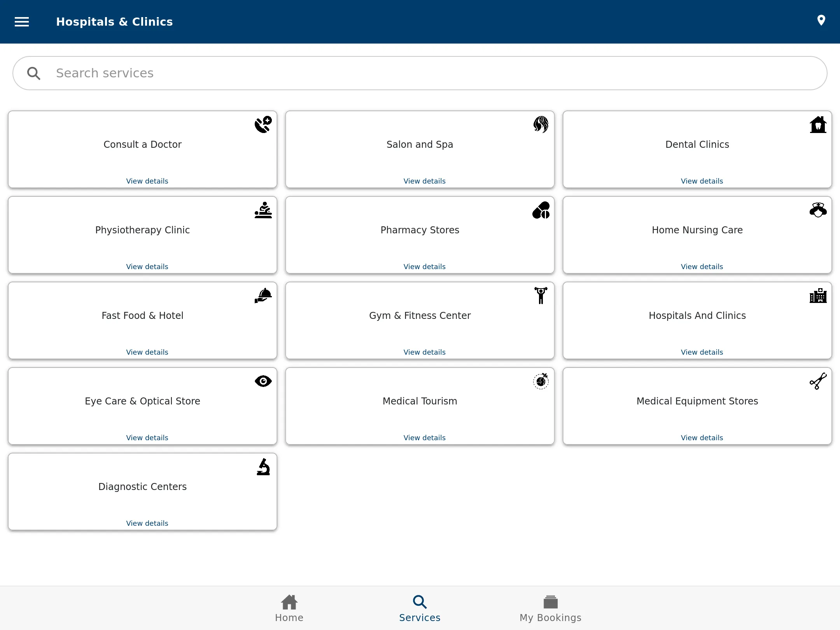Image resolution: width=840 pixels, height=630 pixels.
Task: Switch to the Services tab
Action: [420, 608]
